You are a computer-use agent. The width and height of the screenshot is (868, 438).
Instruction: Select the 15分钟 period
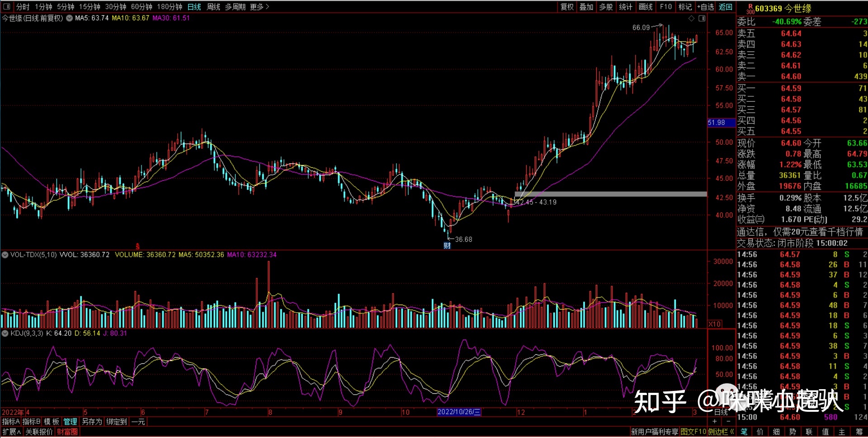tap(90, 7)
